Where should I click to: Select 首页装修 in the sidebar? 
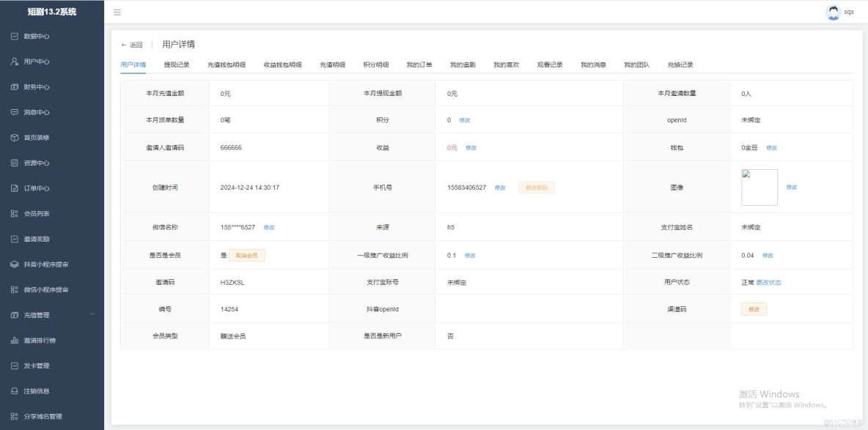(x=37, y=137)
